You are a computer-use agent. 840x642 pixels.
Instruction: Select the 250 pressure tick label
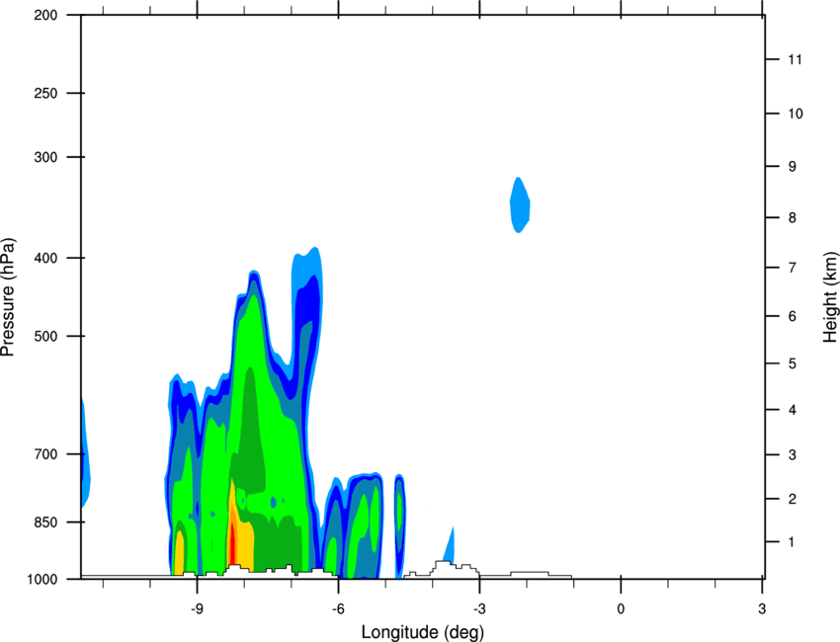tap(45, 93)
